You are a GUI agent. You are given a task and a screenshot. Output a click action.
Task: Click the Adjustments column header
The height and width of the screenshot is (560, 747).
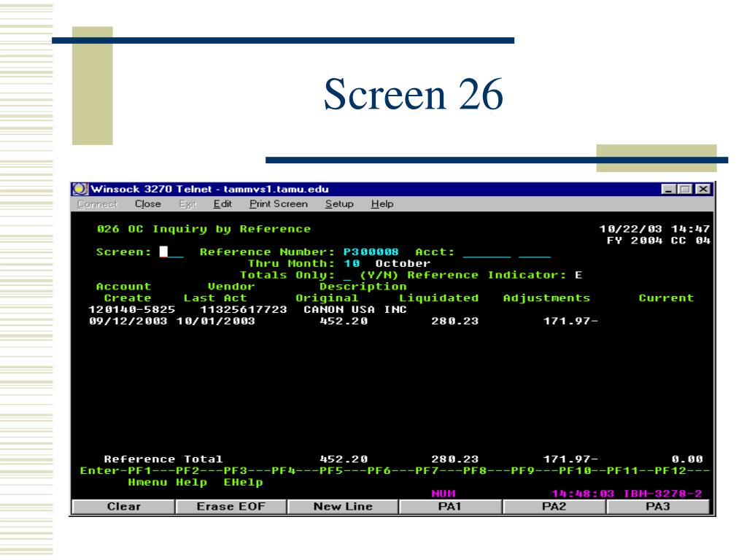546,298
